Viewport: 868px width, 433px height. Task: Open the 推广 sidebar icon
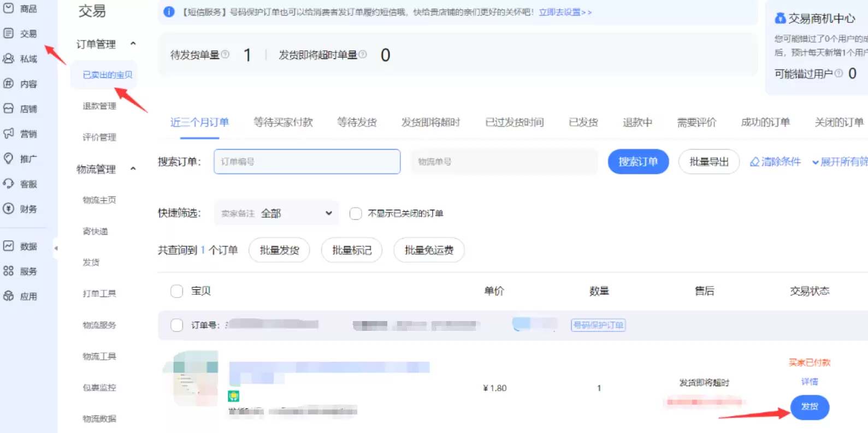pos(9,158)
